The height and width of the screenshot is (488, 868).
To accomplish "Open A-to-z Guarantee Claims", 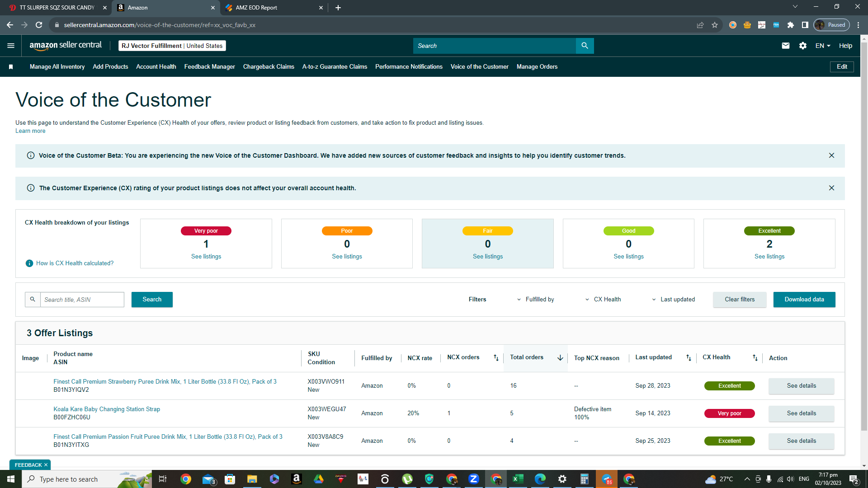I will [335, 67].
